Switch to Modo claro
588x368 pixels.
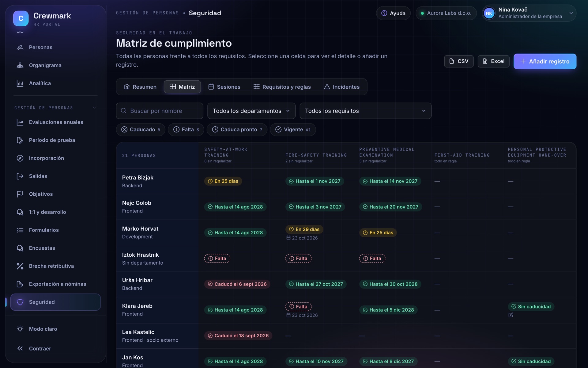(55, 329)
